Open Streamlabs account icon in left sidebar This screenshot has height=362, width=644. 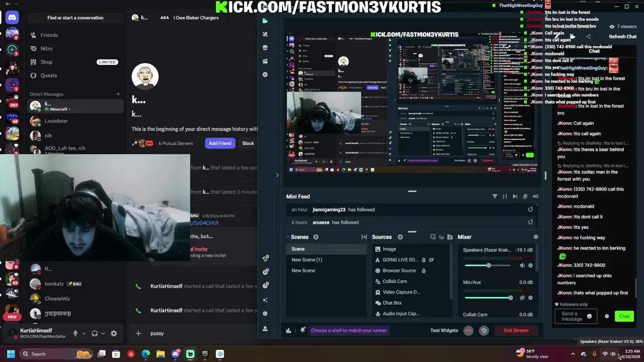(265, 328)
